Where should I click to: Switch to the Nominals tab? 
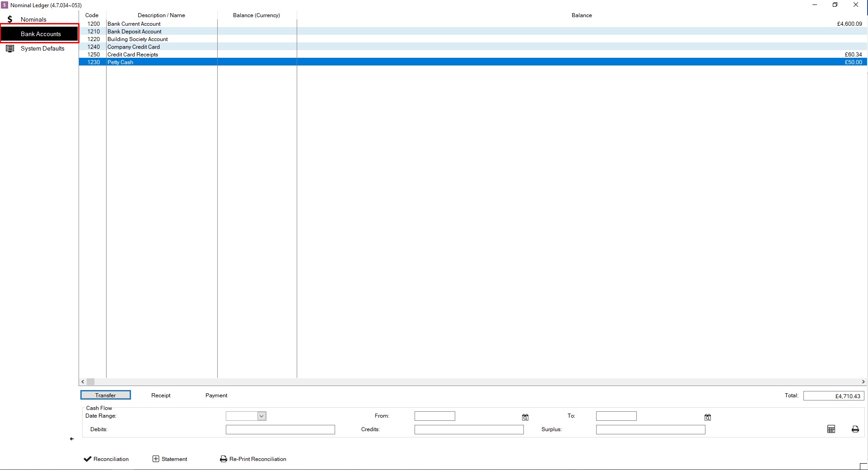coord(33,19)
